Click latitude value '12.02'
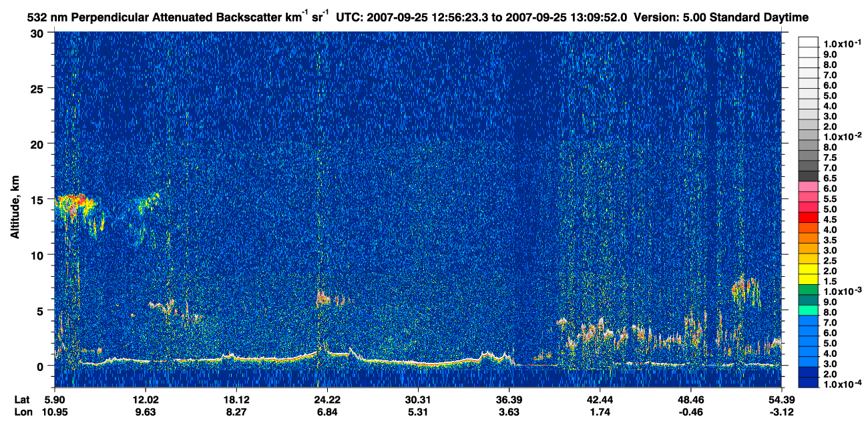This screenshot has width=868, height=445. pos(146,400)
